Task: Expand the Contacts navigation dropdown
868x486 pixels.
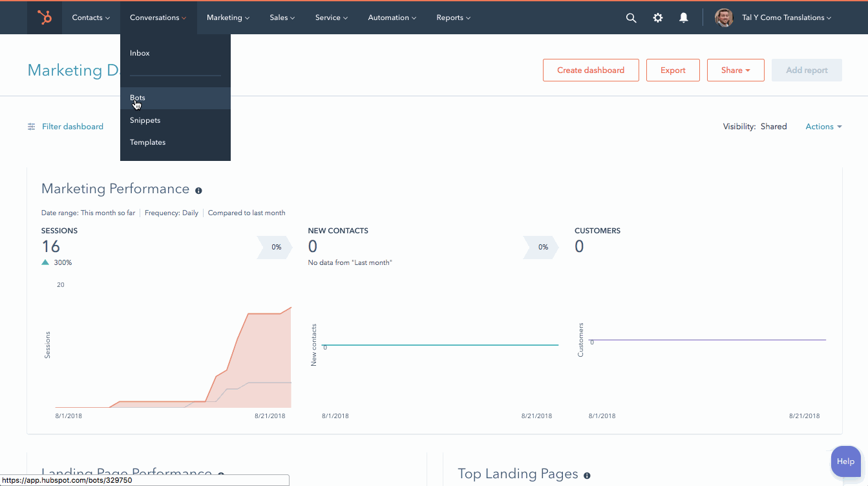Action: pos(90,17)
